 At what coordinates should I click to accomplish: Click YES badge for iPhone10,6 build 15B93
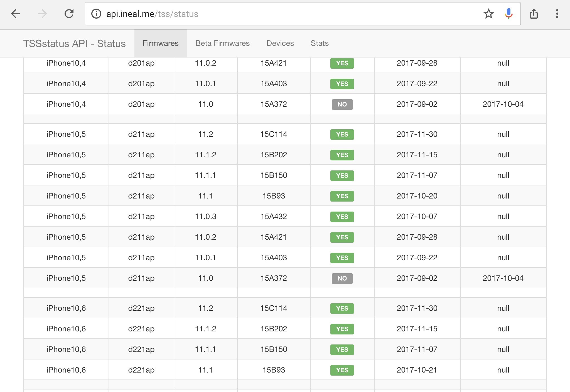coord(342,370)
